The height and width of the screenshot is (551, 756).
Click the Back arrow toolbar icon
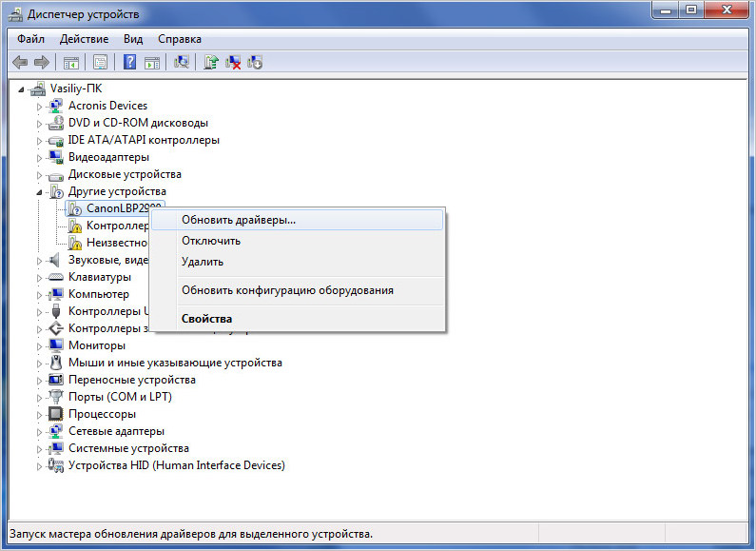20,62
